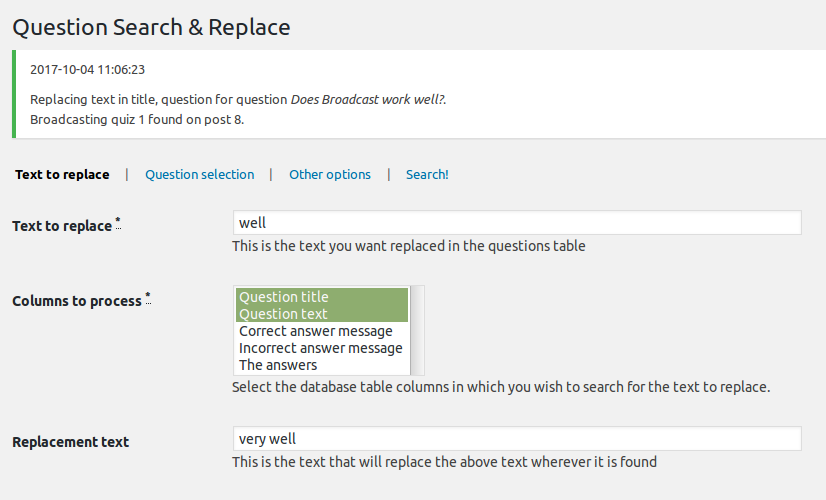Image resolution: width=826 pixels, height=500 pixels.
Task: Open the Other options tab
Action: pos(330,174)
